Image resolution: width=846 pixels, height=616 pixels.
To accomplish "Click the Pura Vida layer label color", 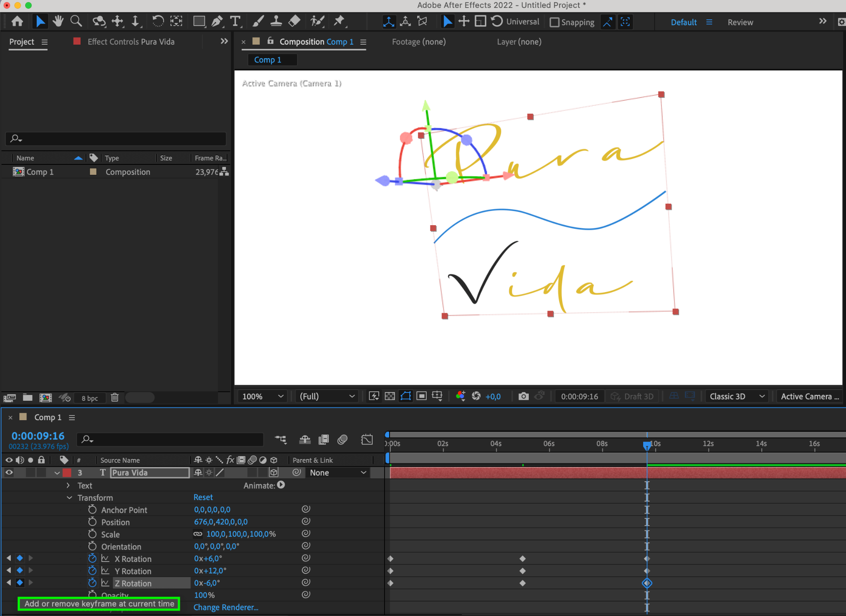I will (67, 473).
